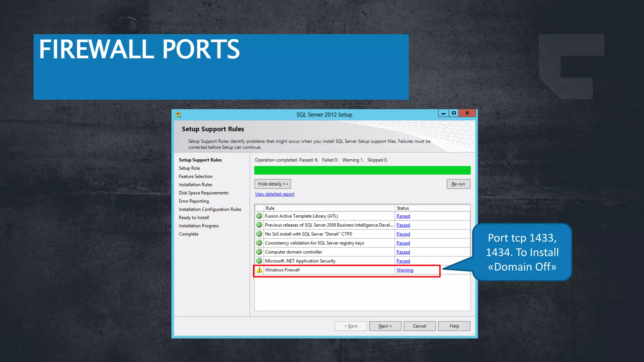644x362 pixels.
Task: Click the Windows Firewall rule name
Action: tap(282, 270)
